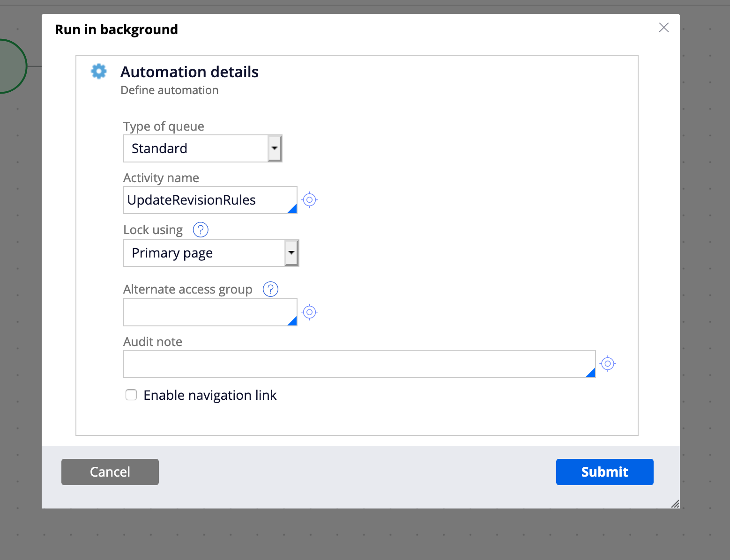This screenshot has height=560, width=730.
Task: Submit the automation details
Action: [604, 472]
